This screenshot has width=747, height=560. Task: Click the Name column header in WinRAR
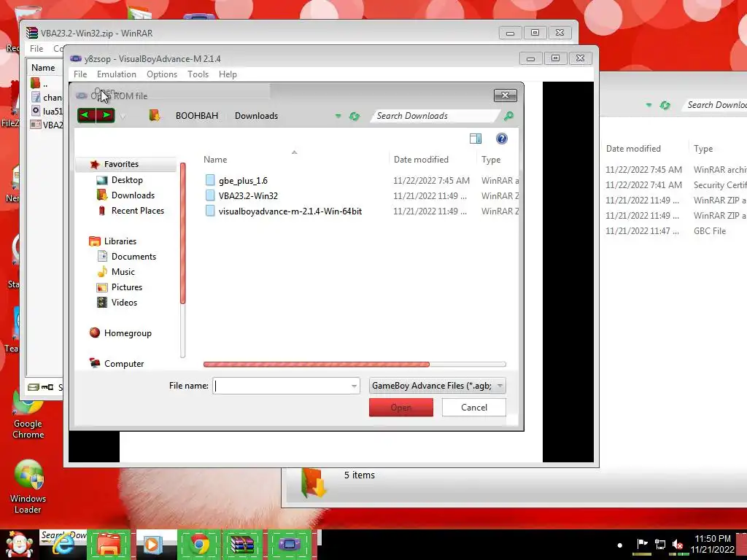pyautogui.click(x=43, y=68)
